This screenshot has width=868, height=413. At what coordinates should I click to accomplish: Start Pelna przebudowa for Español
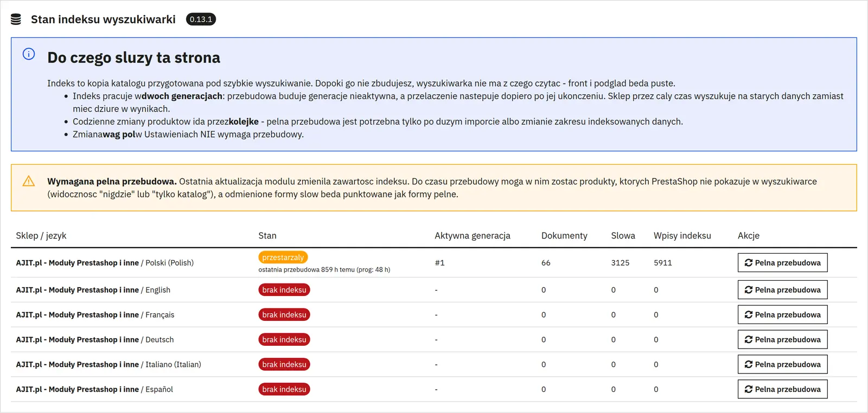point(782,389)
